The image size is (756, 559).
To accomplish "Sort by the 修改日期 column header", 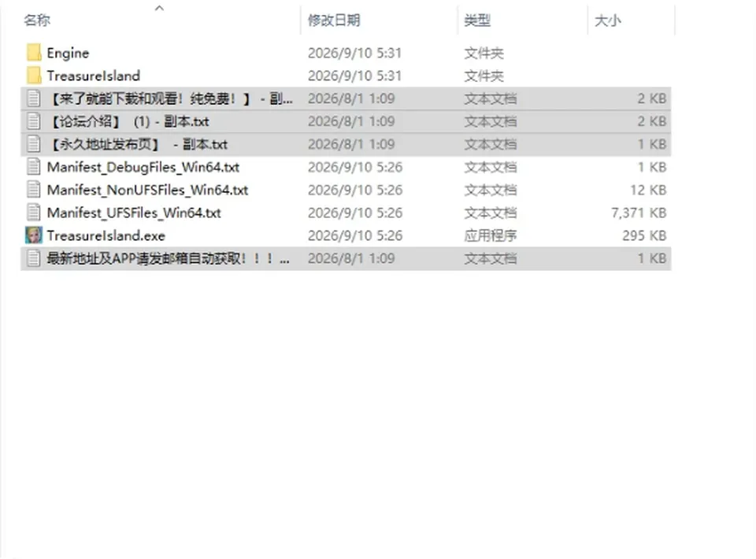I will 334,20.
